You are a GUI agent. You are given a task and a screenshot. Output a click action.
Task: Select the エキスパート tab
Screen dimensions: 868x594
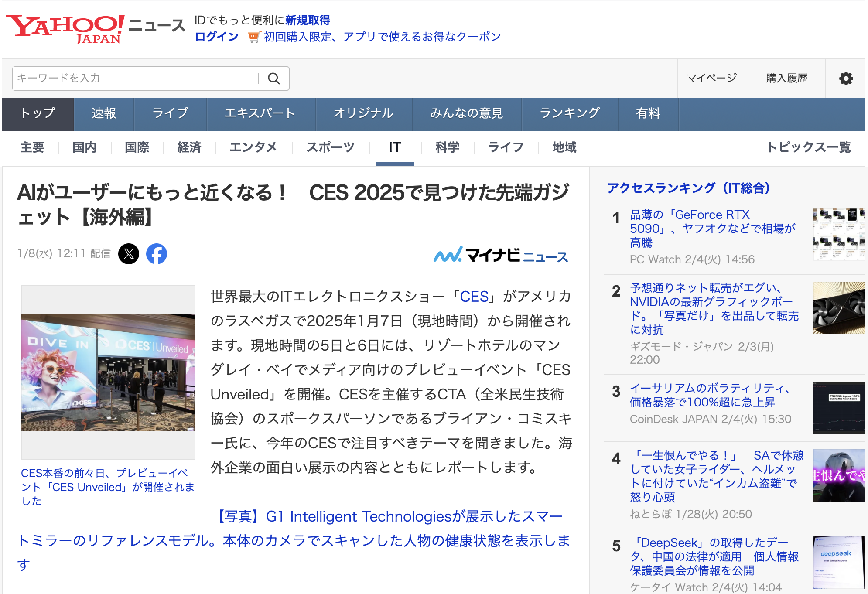click(260, 114)
